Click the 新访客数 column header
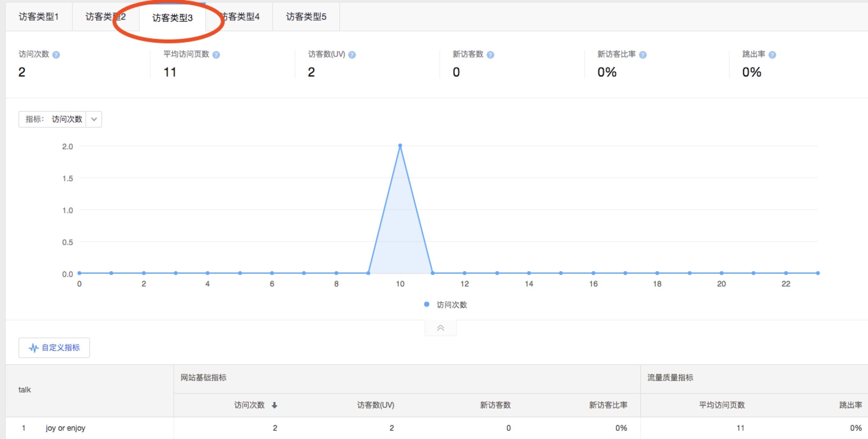Image resolution: width=868 pixels, height=439 pixels. click(x=495, y=405)
